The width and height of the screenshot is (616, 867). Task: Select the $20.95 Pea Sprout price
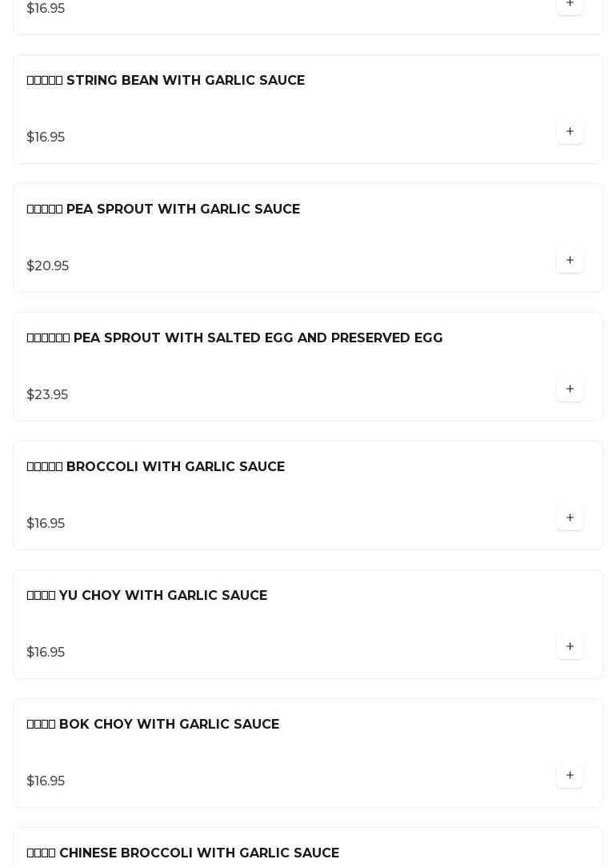click(47, 266)
